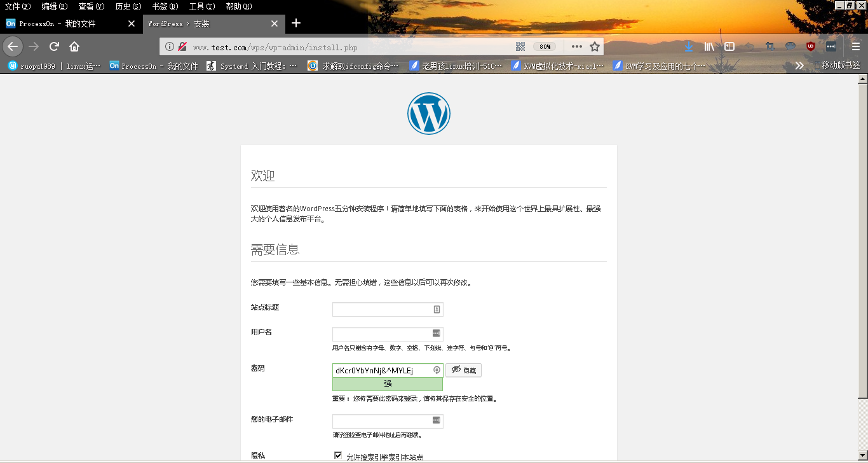
Task: Go forward with the Forward arrow
Action: [34, 46]
